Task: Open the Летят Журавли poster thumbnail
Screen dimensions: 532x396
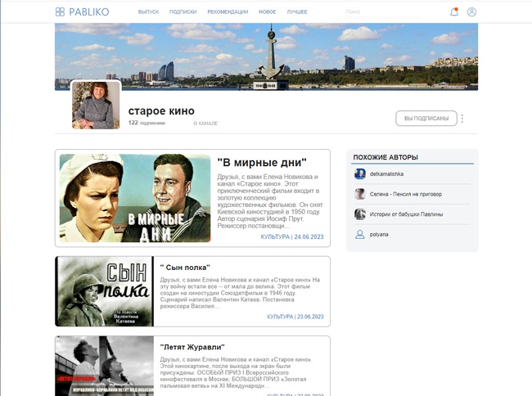Action: pyautogui.click(x=105, y=366)
